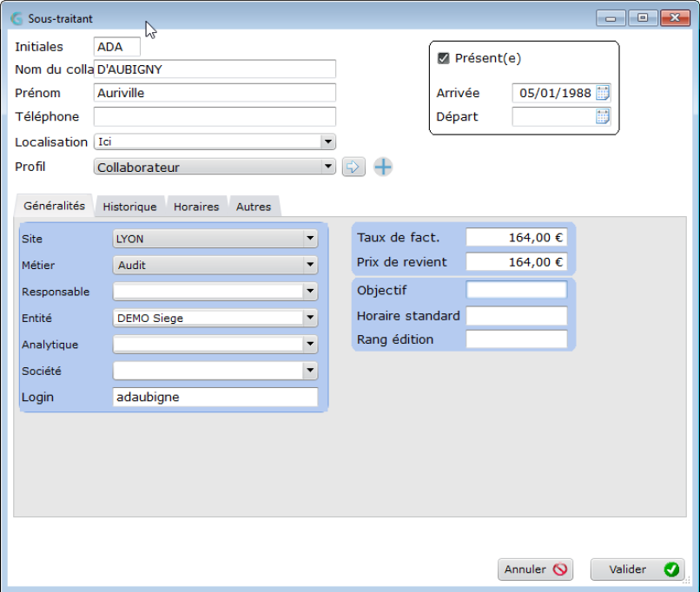Focus the Horaire standard field
Screen dimensions: 700x592
(x=517, y=316)
